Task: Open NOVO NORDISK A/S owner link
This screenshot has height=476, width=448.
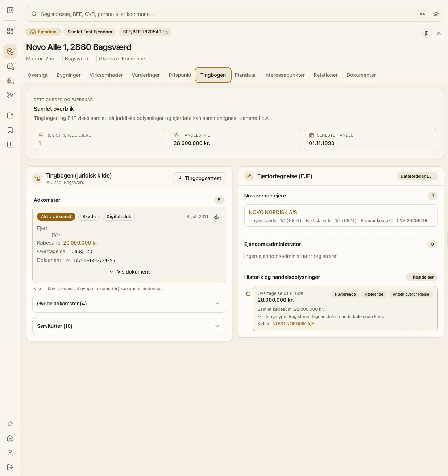Action: [x=273, y=212]
